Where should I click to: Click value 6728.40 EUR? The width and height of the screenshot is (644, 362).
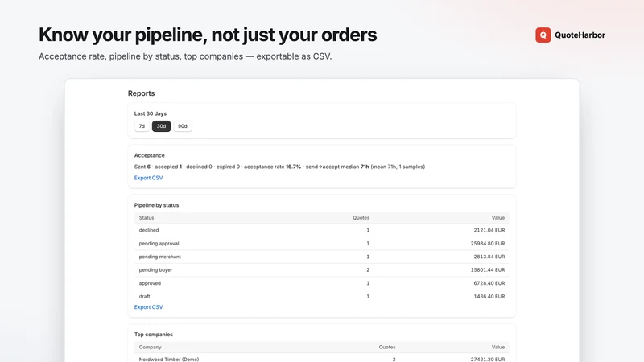(489, 283)
